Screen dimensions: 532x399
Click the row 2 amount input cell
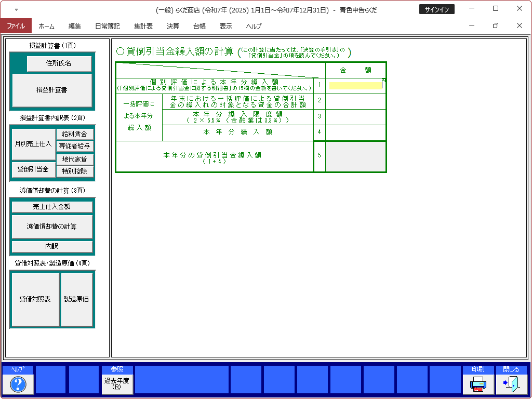tap(355, 101)
